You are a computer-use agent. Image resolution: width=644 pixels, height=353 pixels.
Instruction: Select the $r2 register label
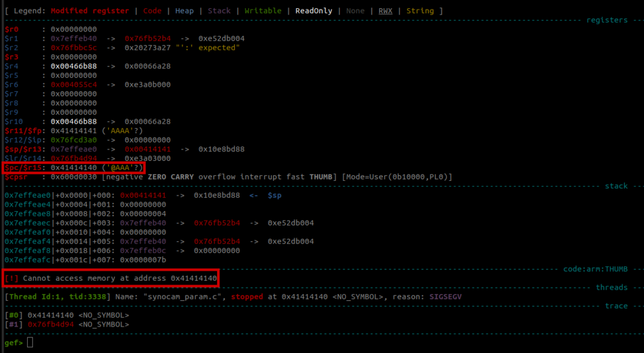(x=11, y=48)
